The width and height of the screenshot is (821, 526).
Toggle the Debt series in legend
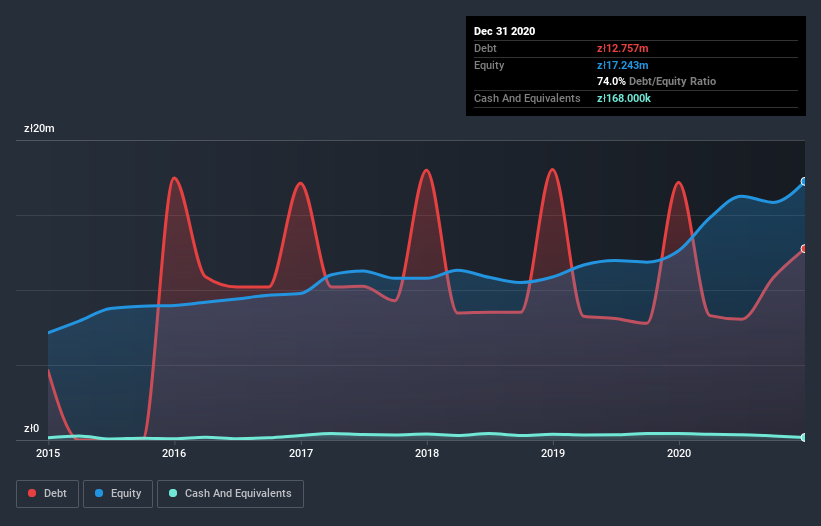click(x=47, y=494)
